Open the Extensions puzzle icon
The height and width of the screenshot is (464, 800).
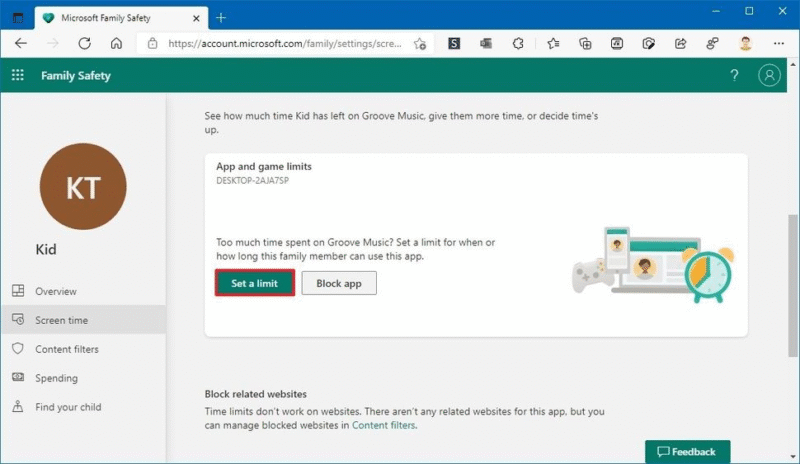[517, 44]
